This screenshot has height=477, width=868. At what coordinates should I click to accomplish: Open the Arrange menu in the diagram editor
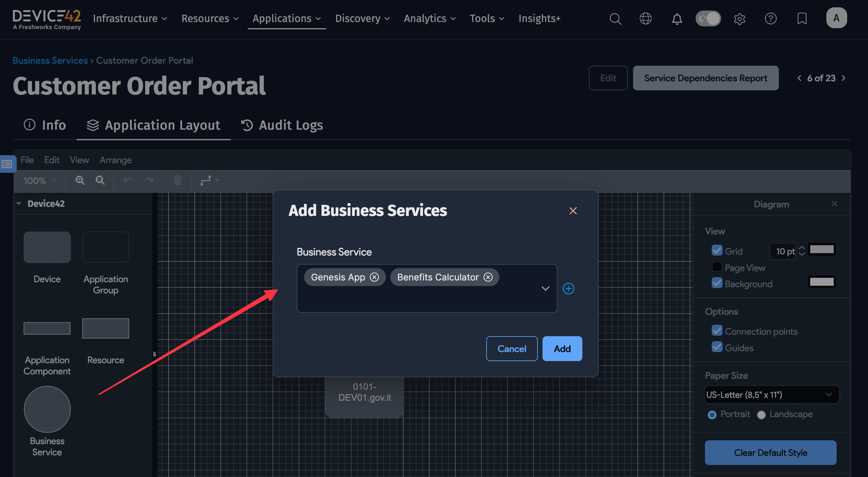(115, 160)
